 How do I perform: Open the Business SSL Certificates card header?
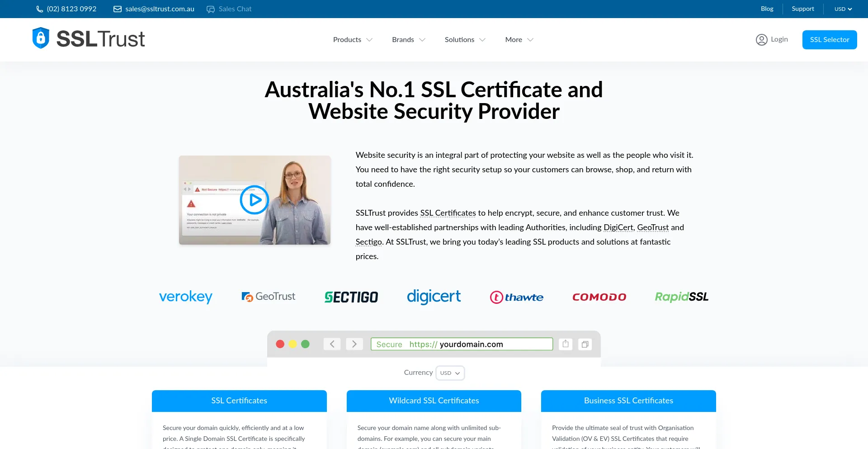[x=628, y=401]
